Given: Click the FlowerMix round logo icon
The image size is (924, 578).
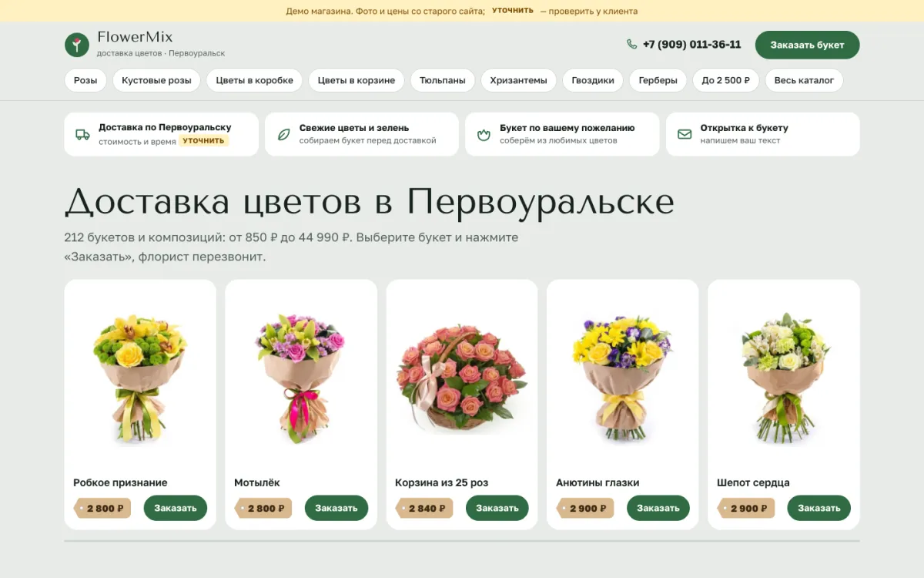Looking at the screenshot, I should [77, 45].
